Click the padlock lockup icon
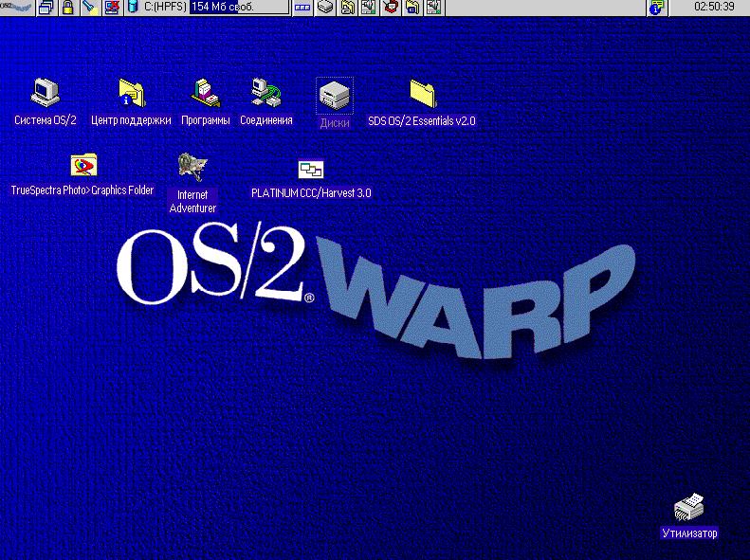Image resolution: width=750 pixels, height=560 pixels. click(67, 8)
